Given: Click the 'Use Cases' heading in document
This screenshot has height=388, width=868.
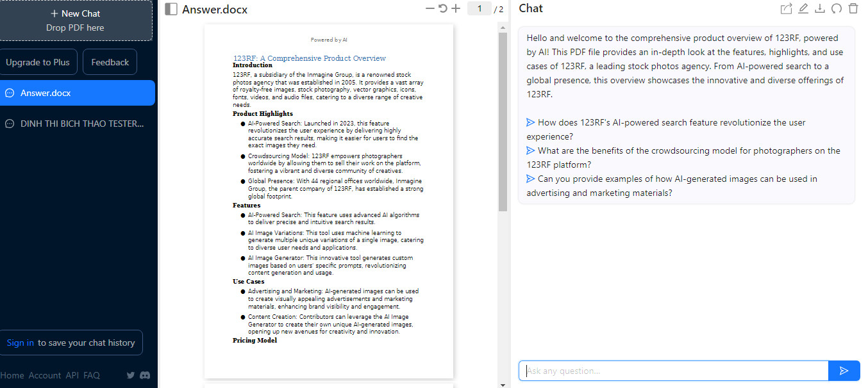Looking at the screenshot, I should coord(249,282).
